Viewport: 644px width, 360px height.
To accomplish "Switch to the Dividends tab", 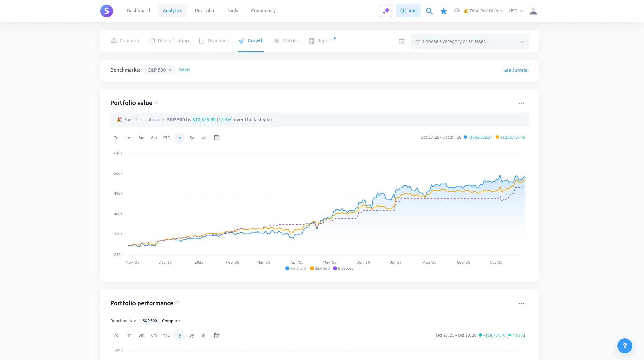I will pos(214,41).
